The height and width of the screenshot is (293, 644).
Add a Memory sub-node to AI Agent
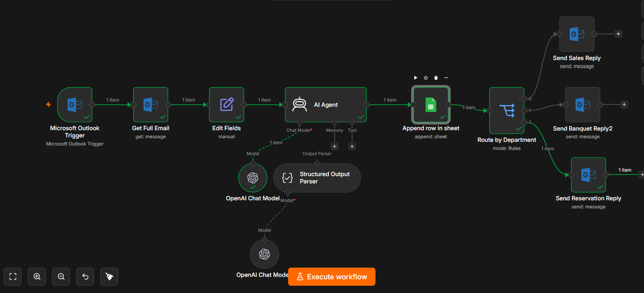334,147
